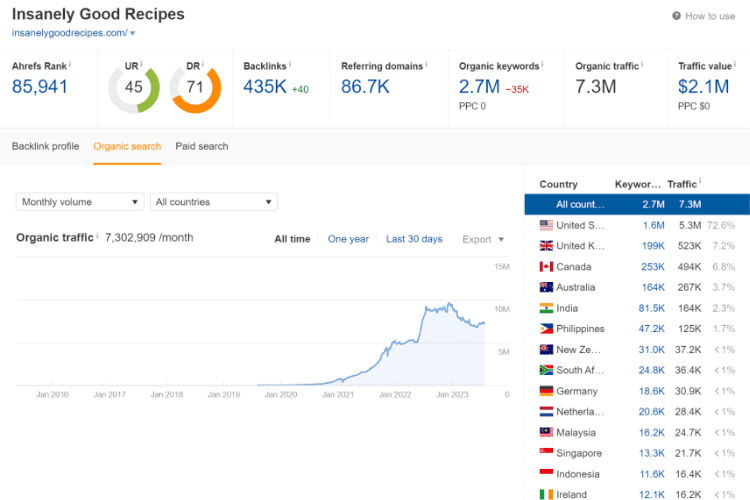This screenshot has width=750, height=500.
Task: Click info icon beside Organic traffic header metric
Action: click(x=642, y=64)
